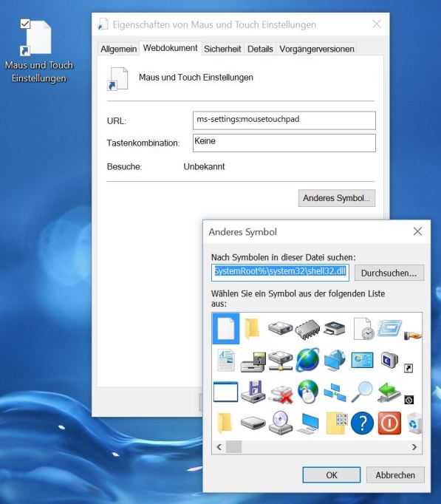
Task: Select the small shortcut arrow overlay icon
Action: click(408, 368)
